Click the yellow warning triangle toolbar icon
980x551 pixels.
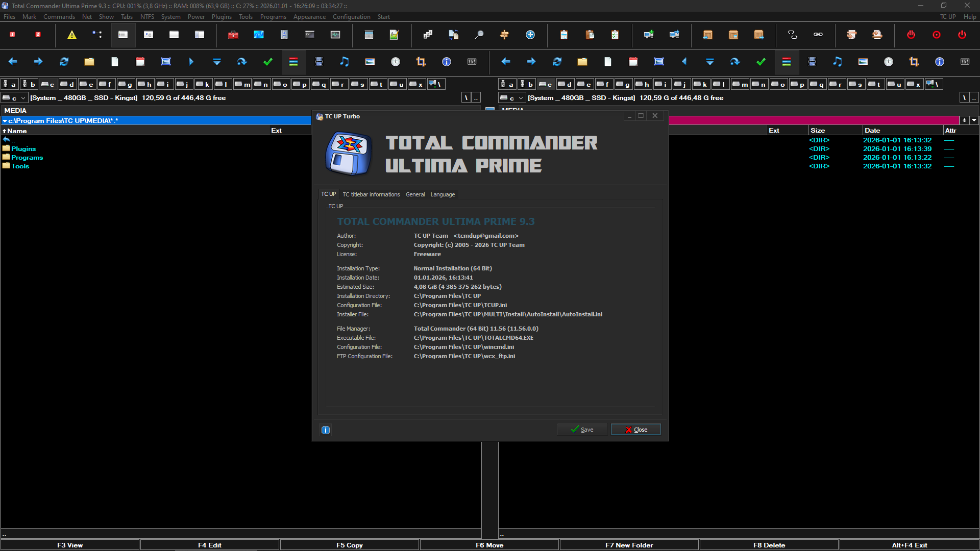pos(72,35)
